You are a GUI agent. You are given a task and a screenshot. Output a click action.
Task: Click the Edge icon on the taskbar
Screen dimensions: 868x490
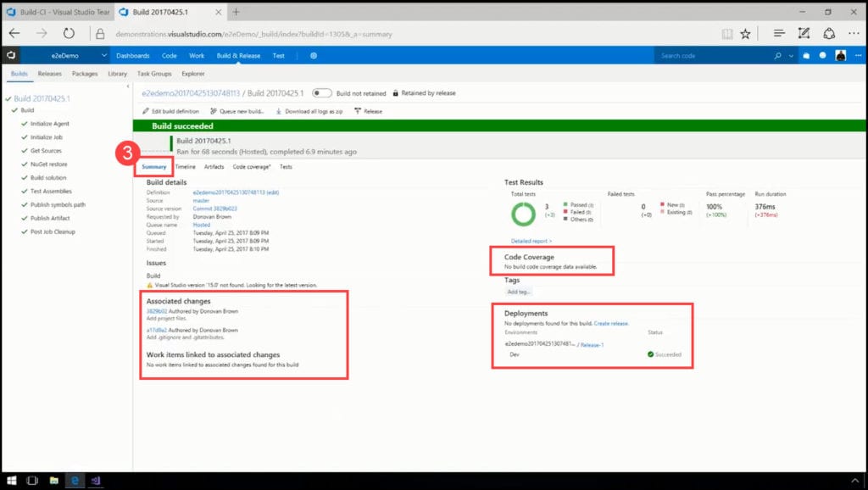pos(75,481)
